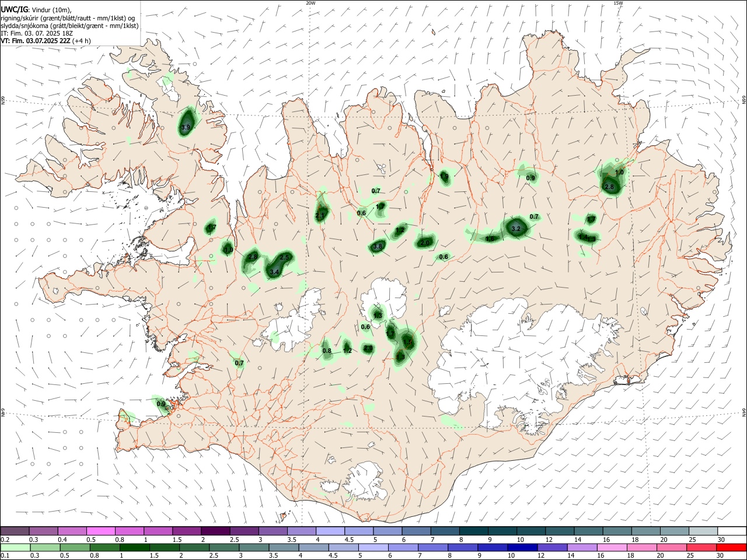Image resolution: width=747 pixels, height=560 pixels.
Task: Click the darkest purple swatch between 2 and 2.5
Action: pyautogui.click(x=215, y=531)
